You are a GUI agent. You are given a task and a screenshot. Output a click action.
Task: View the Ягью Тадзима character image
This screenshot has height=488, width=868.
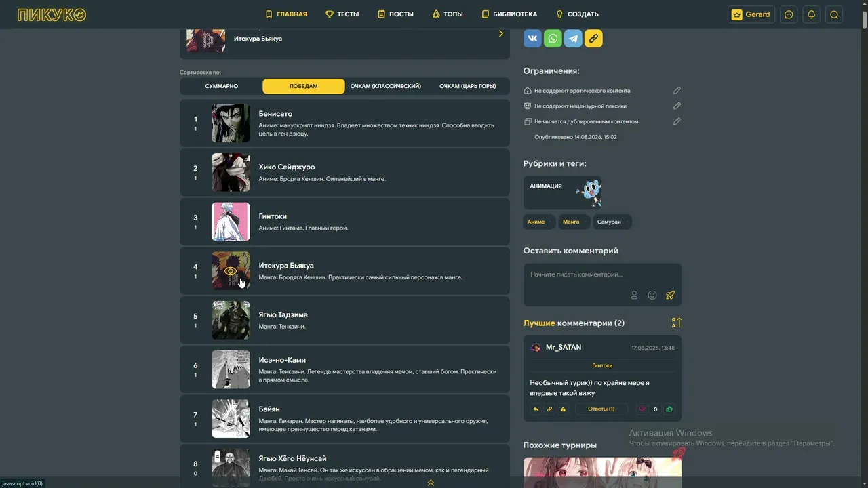pos(231,320)
